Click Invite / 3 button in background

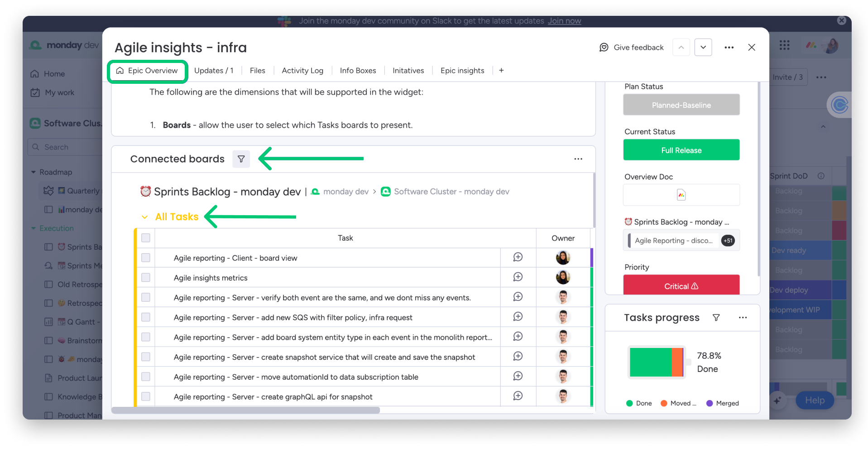[x=787, y=77]
